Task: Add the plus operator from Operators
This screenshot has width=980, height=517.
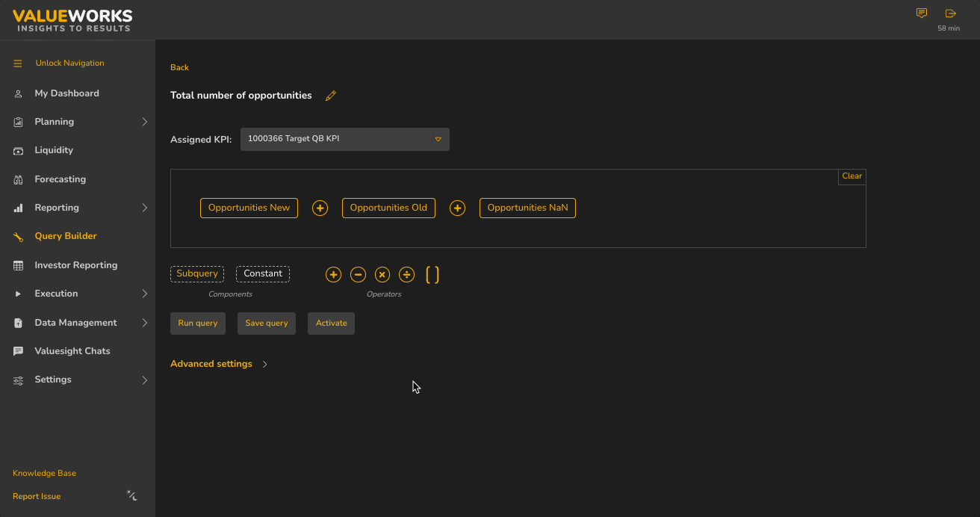Action: click(x=333, y=275)
